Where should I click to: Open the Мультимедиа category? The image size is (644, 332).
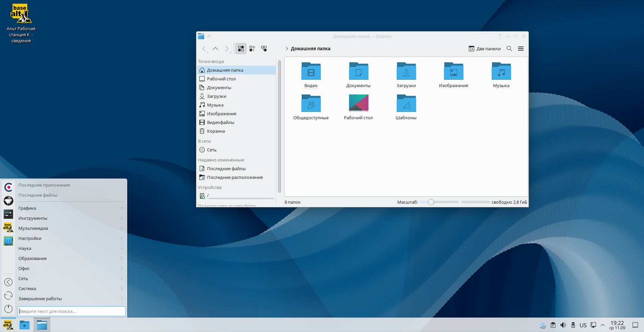(x=71, y=228)
